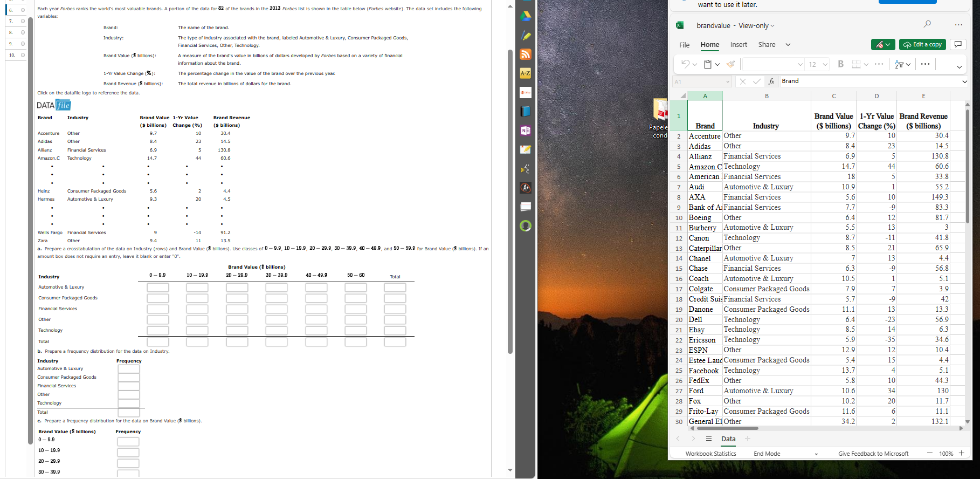Screen dimensions: 980x479
Task: Click the Paste clipboard icon
Action: tap(708, 64)
